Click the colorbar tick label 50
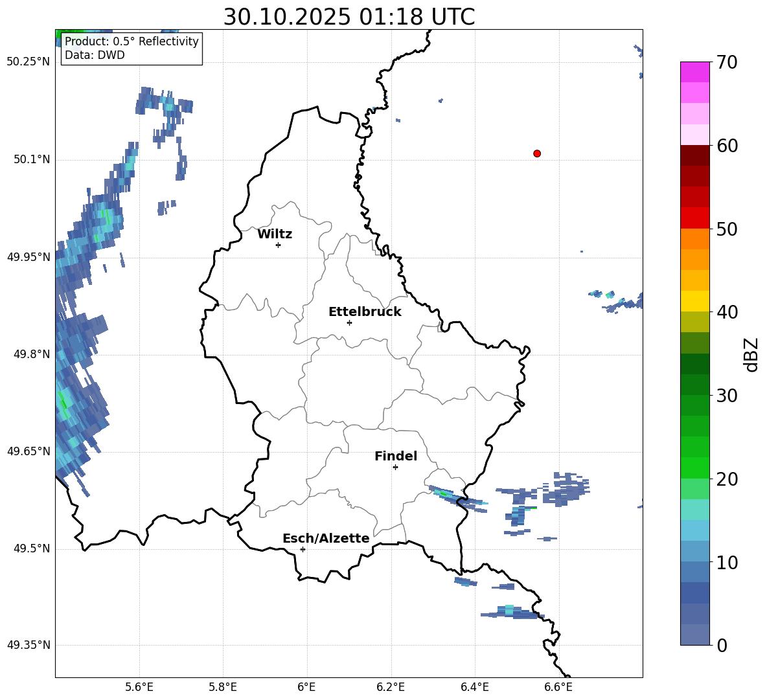Viewport: 767px width, 700px height. (727, 229)
